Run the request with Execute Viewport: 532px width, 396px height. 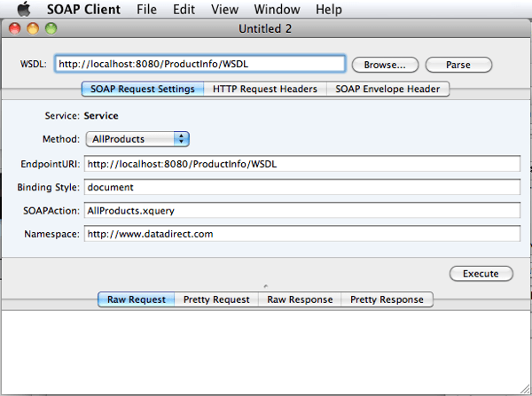[x=481, y=274]
